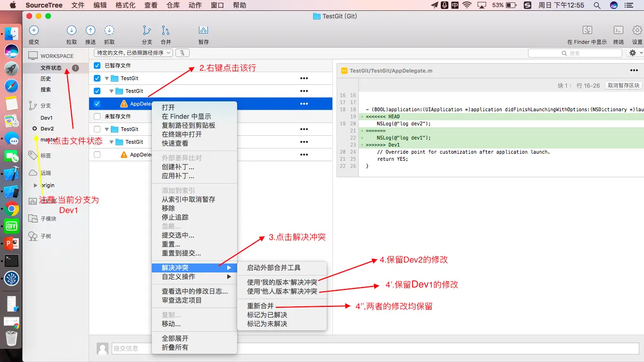644x362 pixels.
Task: Click the Spotlight search icon in menu bar
Action: 597,5
